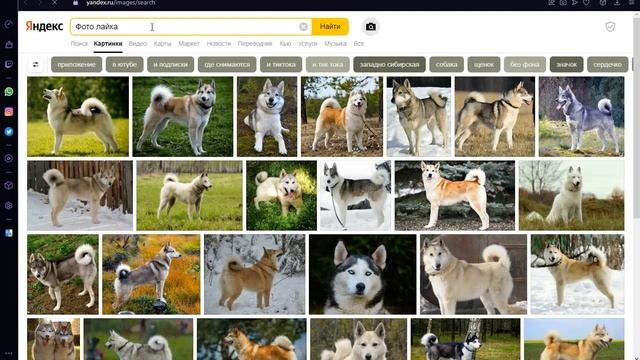
Task: Click the Yandex protection shield icon
Action: (x=610, y=27)
